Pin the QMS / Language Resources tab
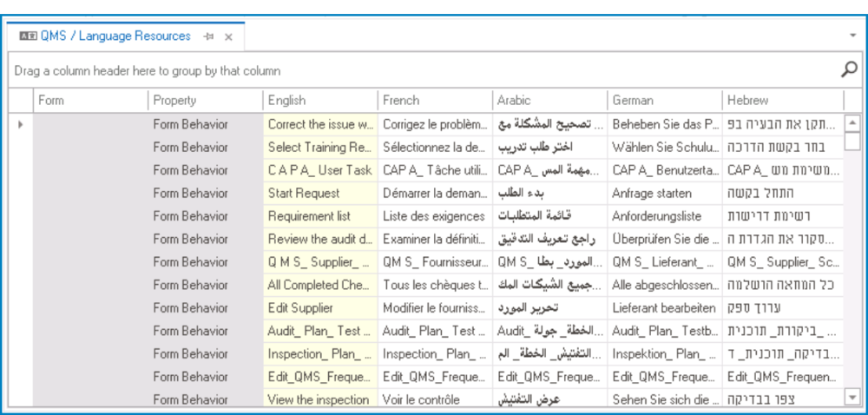 pyautogui.click(x=208, y=36)
